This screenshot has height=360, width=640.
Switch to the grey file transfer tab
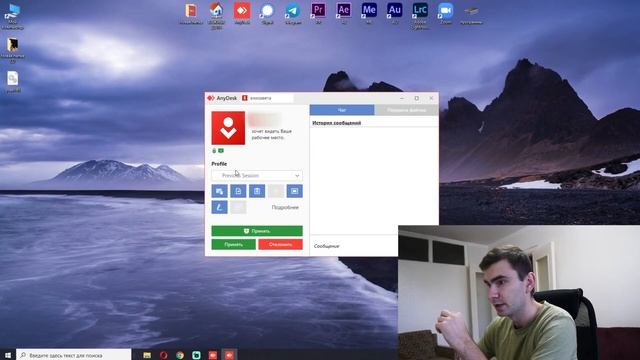tap(407, 110)
